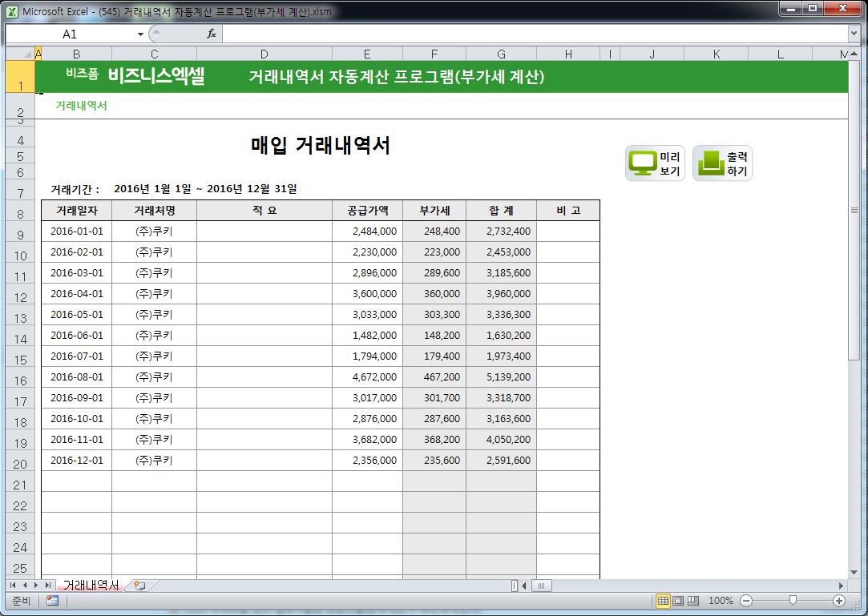Click the zoom slider handle
Screen dimensions: 868x616
(793, 601)
